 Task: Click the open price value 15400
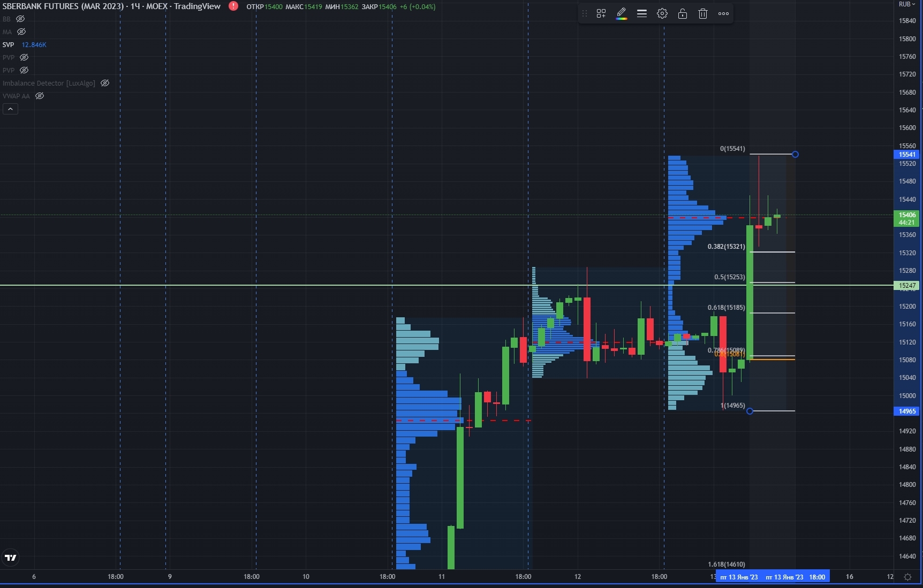(x=274, y=7)
